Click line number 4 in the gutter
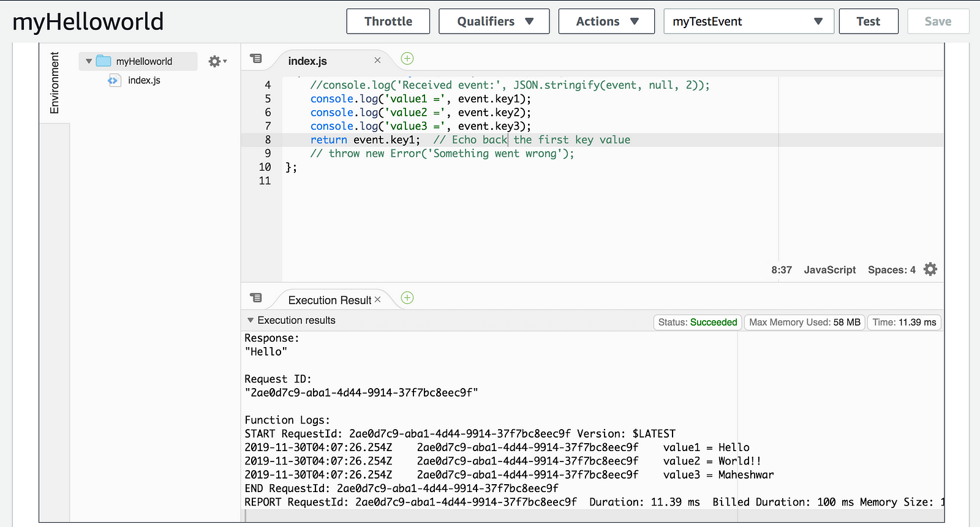Image resolution: width=980 pixels, height=527 pixels. coord(268,85)
